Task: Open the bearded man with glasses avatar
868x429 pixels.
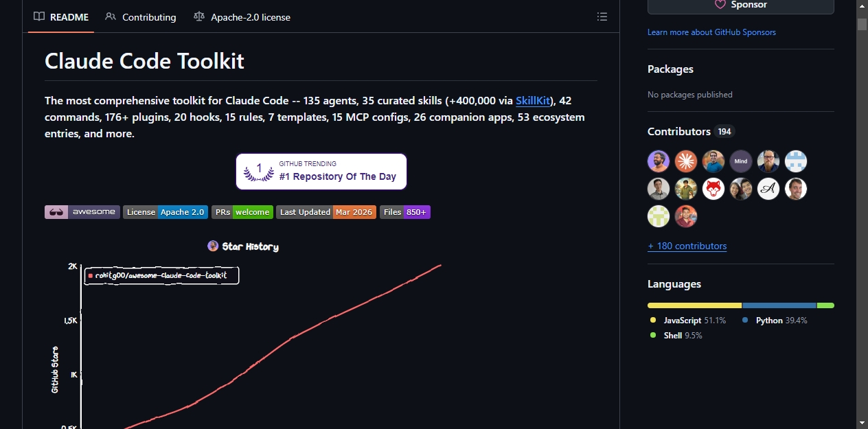Action: point(768,161)
